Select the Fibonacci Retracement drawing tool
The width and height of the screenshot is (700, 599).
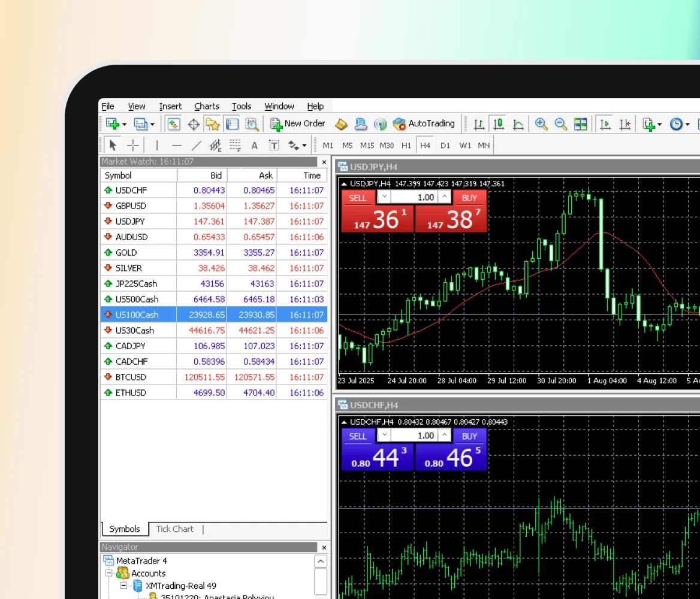point(234,145)
